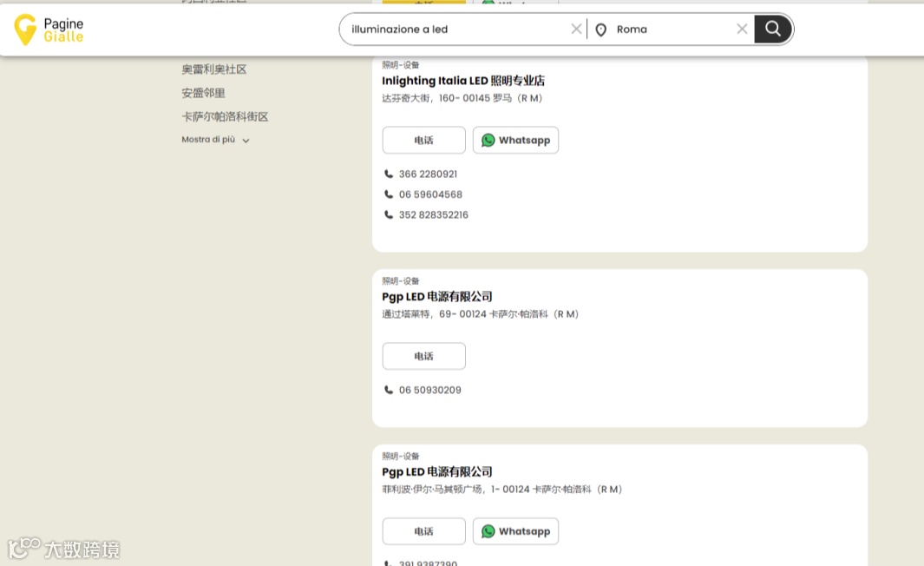Click address 通过塔莱特, 69- 00124
Screen dimensions: 924x566
[x=480, y=314]
